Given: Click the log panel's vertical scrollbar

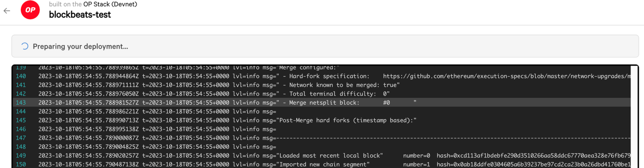Looking at the screenshot, I should pyautogui.click(x=634, y=116).
